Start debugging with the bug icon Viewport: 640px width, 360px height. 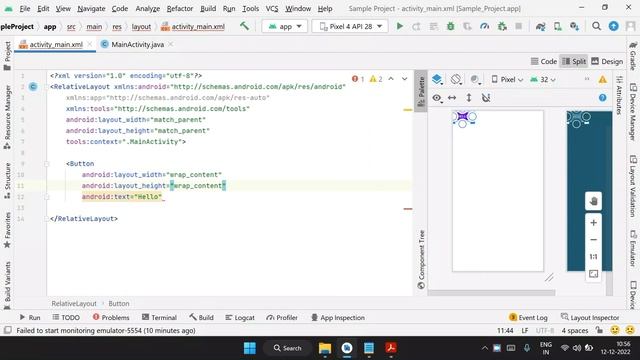tap(451, 27)
